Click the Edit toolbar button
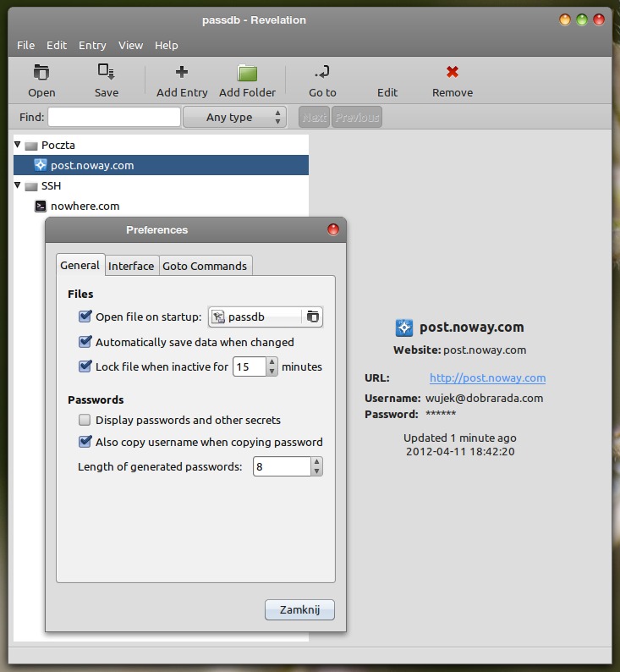Screen dimensions: 620x672 click(x=387, y=81)
